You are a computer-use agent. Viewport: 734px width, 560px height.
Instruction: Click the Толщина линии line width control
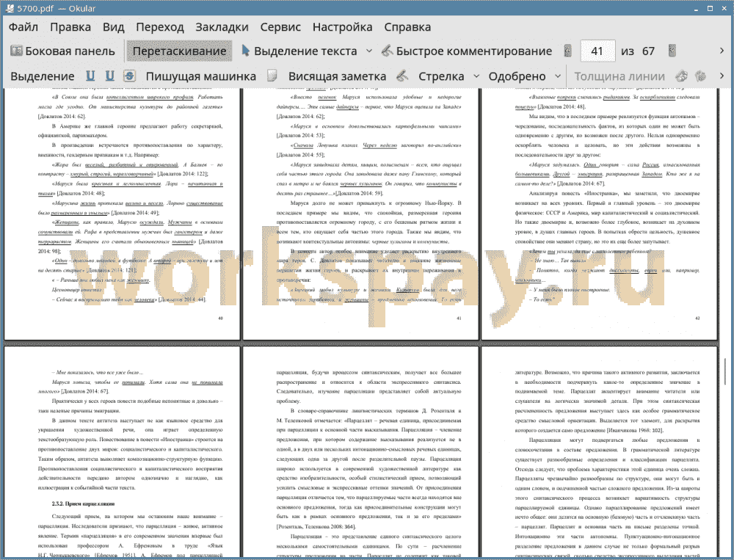[x=619, y=76]
